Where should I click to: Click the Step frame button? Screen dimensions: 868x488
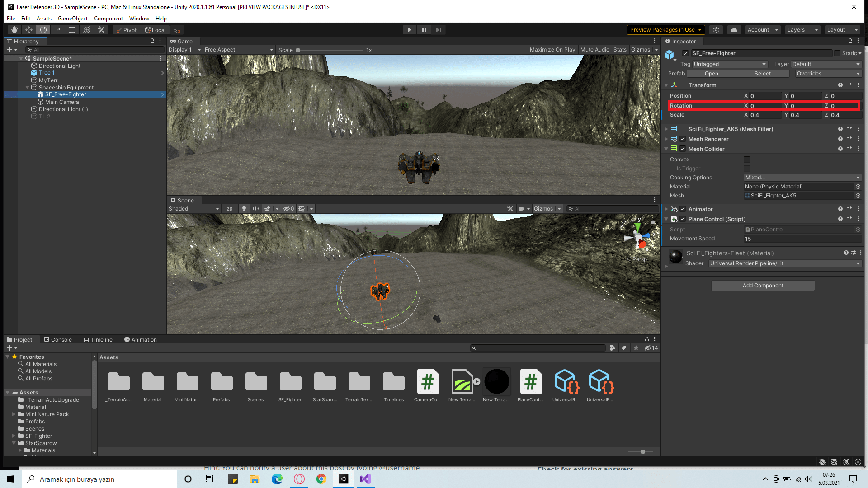438,30
